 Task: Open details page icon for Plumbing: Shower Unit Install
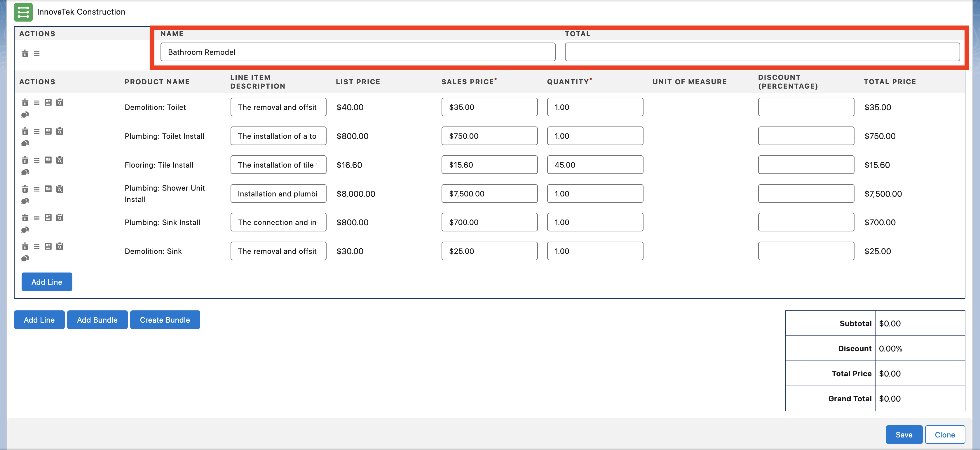coord(48,189)
